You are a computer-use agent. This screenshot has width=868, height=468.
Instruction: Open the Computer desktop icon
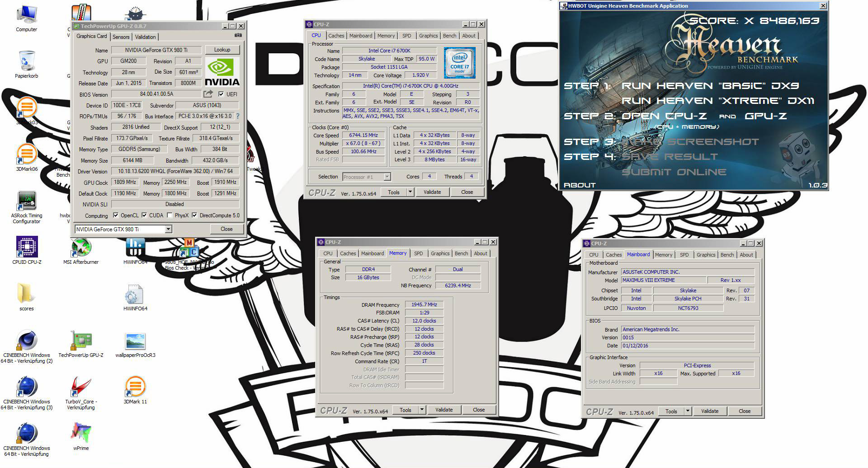point(27,19)
